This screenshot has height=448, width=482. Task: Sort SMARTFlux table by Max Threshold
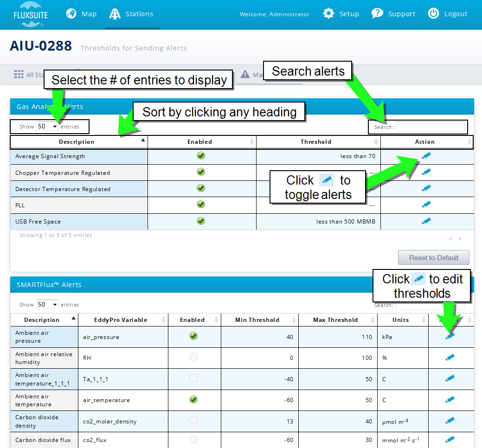click(x=338, y=320)
